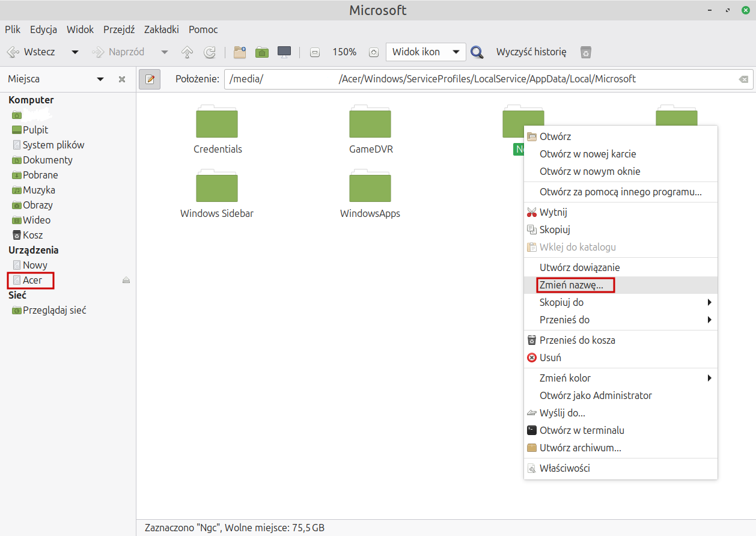The width and height of the screenshot is (756, 536).
Task: Open Właściwości from the context menu
Action: coord(621,468)
